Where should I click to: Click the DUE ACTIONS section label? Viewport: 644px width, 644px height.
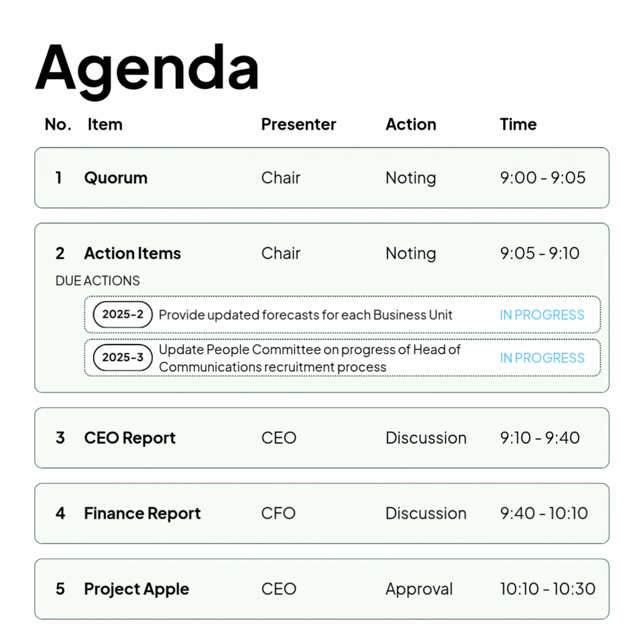(98, 280)
